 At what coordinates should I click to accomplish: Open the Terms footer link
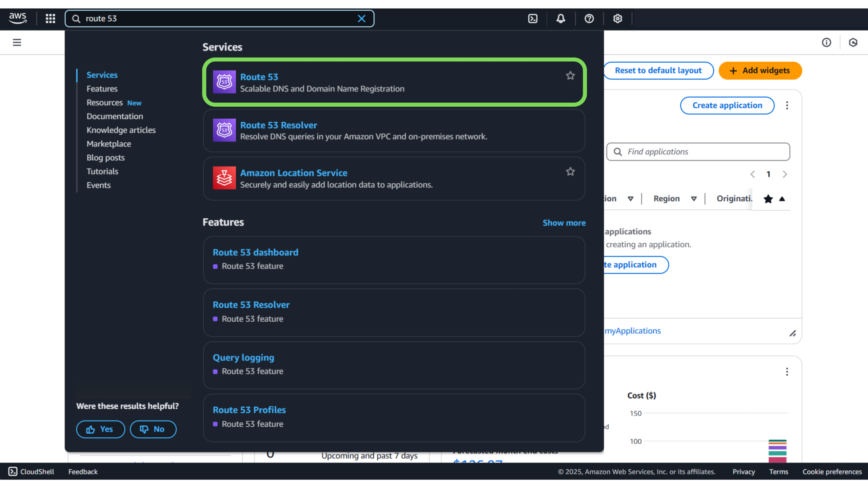pyautogui.click(x=778, y=472)
